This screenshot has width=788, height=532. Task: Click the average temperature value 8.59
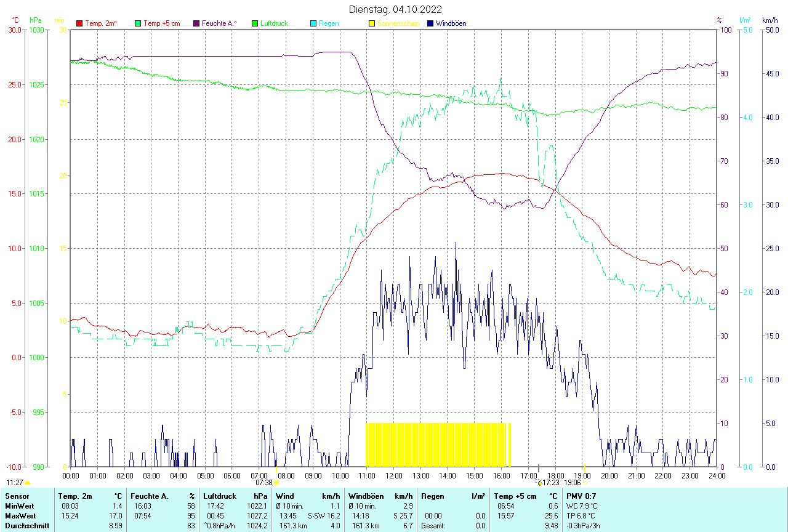coord(115,526)
